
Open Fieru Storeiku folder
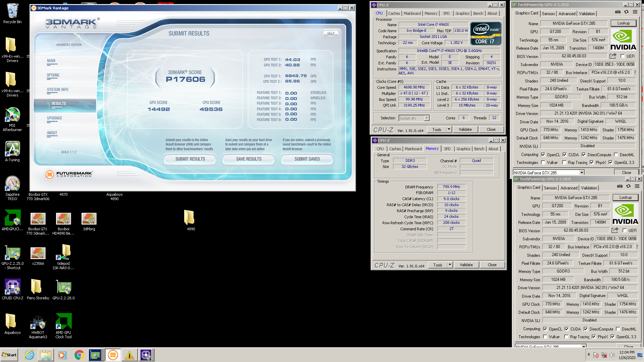coord(38,290)
